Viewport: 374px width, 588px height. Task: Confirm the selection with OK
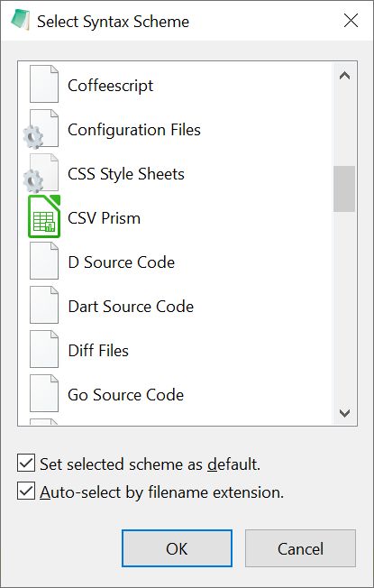177,548
